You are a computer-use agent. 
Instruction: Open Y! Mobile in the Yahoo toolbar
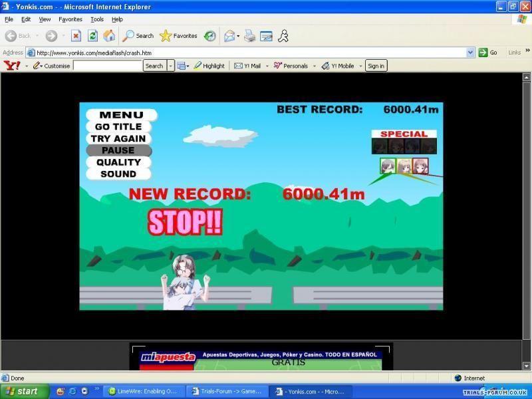coord(338,66)
